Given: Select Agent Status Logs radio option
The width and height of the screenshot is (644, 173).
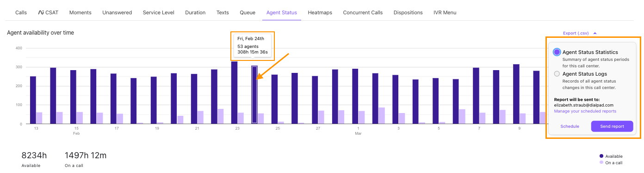Looking at the screenshot, I should (x=557, y=74).
